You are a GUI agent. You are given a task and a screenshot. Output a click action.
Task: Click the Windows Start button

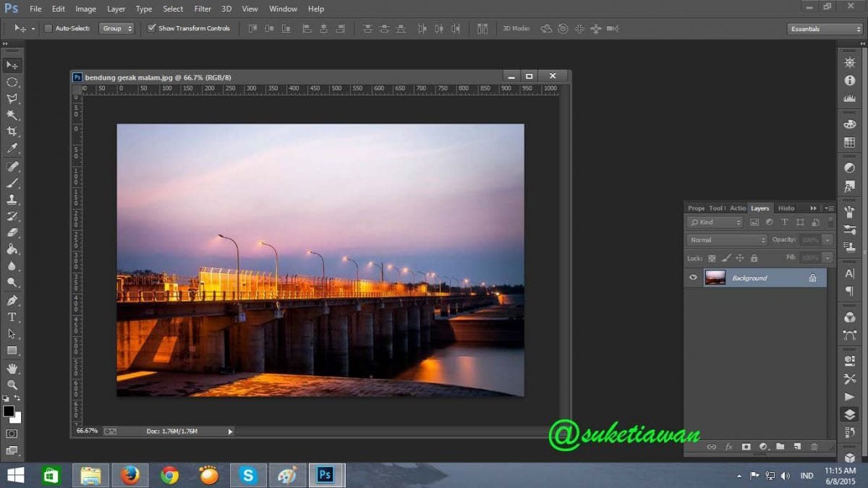15,475
